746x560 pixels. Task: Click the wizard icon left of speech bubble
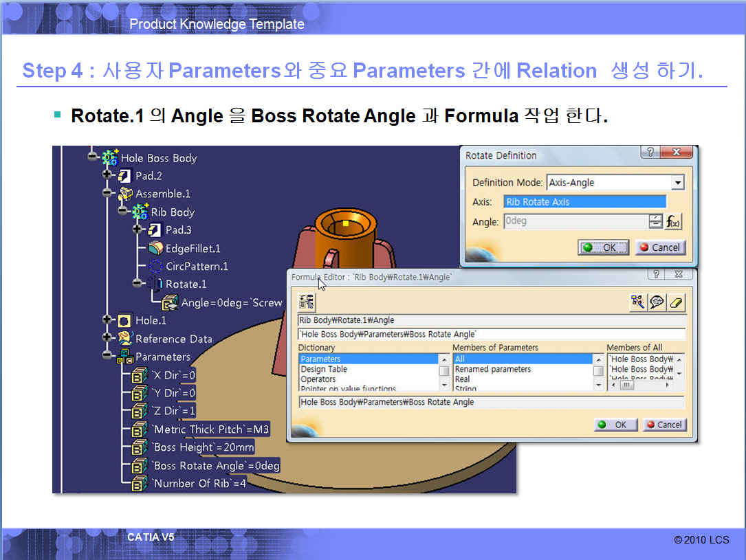tap(639, 302)
